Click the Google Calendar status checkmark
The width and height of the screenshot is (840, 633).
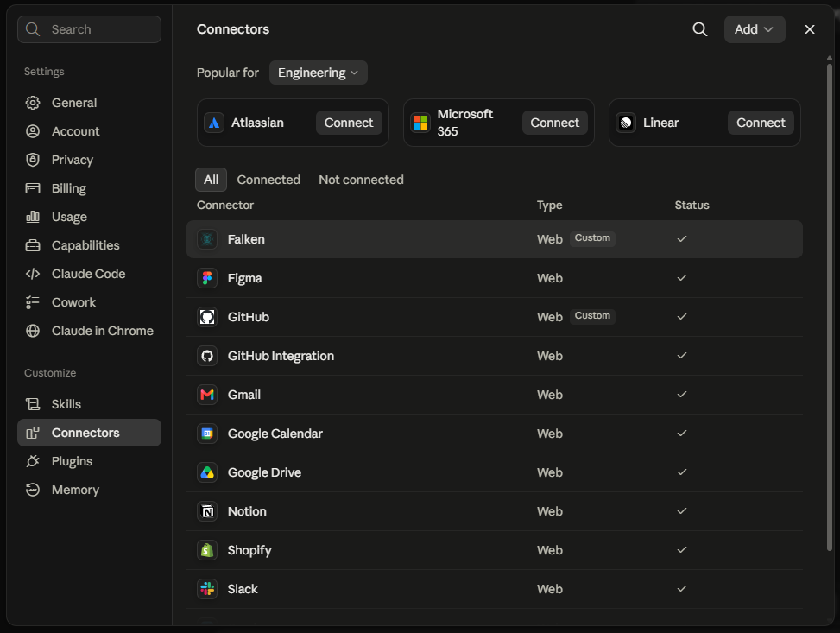(681, 434)
